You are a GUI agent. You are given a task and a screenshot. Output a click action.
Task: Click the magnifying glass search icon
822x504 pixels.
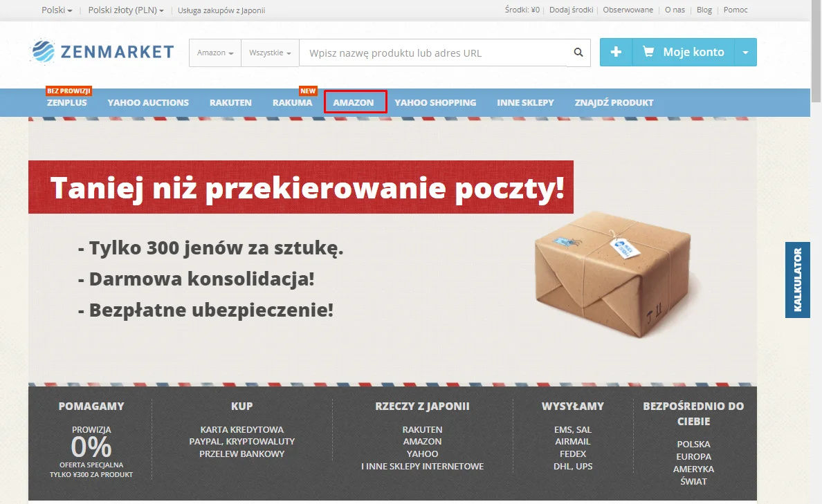click(578, 53)
